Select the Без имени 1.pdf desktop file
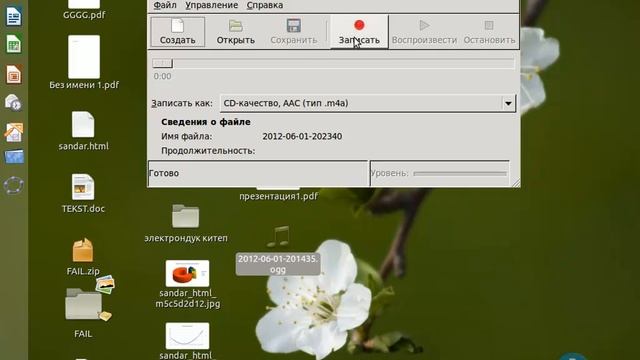The height and width of the screenshot is (360, 640). click(x=84, y=62)
